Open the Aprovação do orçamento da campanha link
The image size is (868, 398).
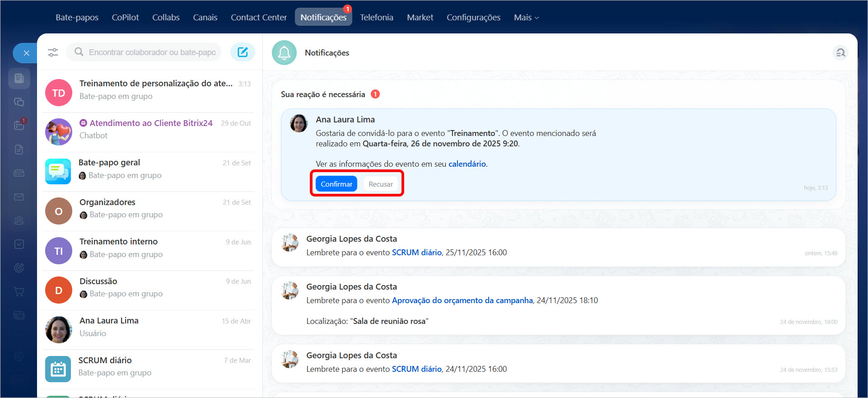coord(462,300)
